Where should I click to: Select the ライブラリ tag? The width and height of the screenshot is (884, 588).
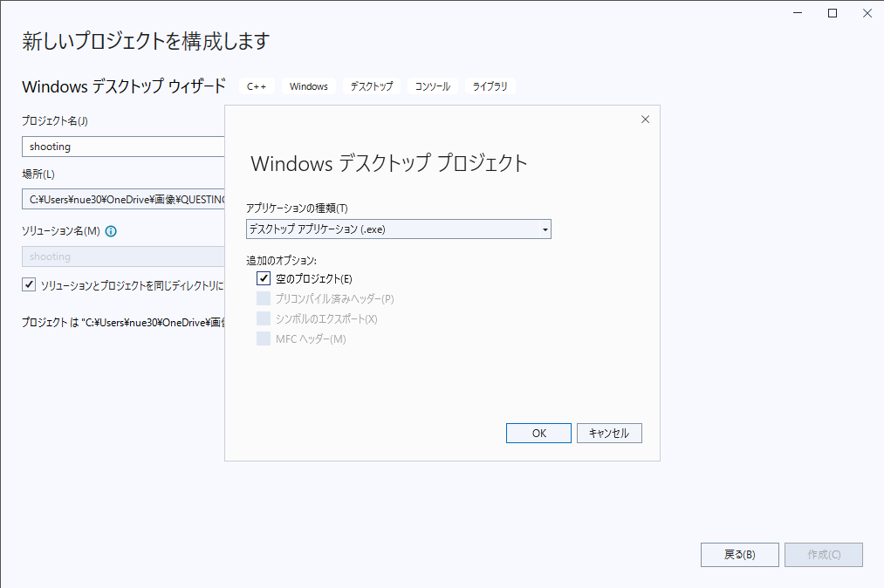tap(489, 85)
